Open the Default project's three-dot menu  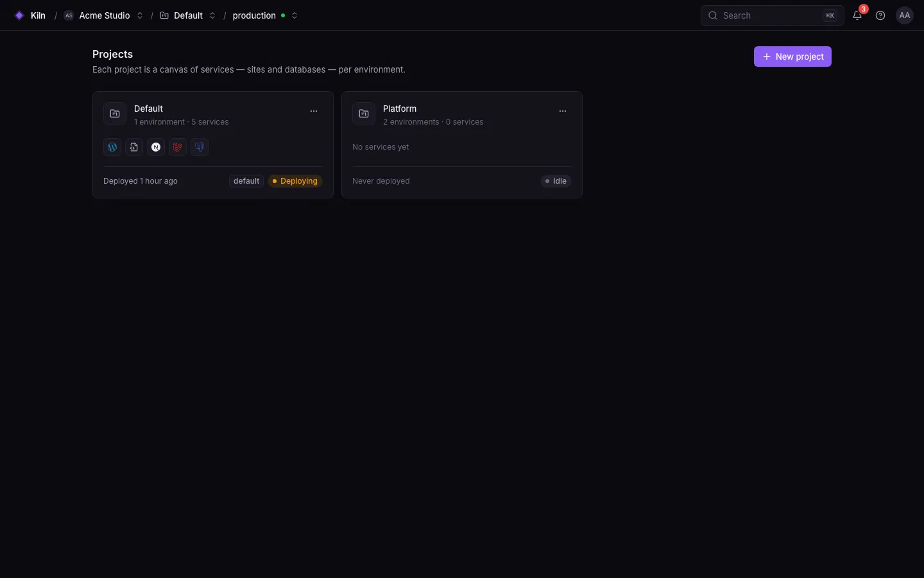314,111
